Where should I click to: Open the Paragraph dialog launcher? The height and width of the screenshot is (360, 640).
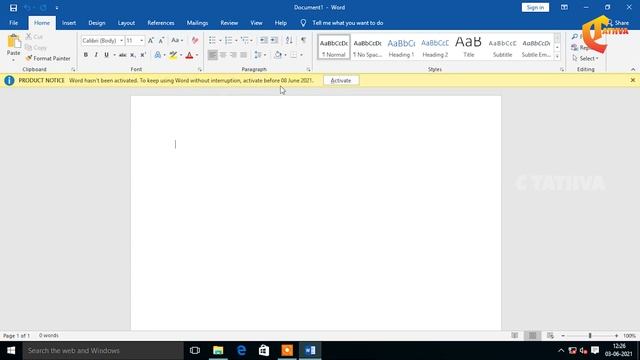[309, 70]
